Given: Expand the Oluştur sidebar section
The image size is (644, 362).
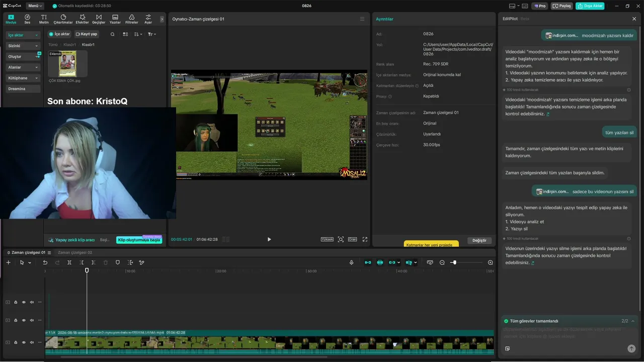Looking at the screenshot, I should pos(23,56).
